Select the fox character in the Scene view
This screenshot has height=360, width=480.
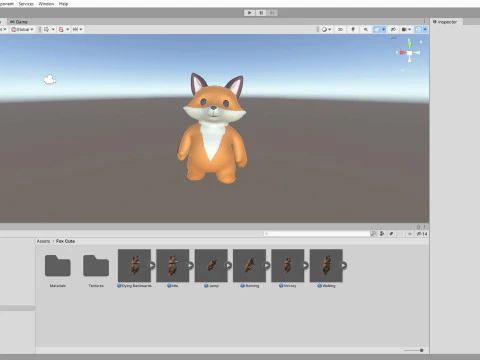click(212, 128)
